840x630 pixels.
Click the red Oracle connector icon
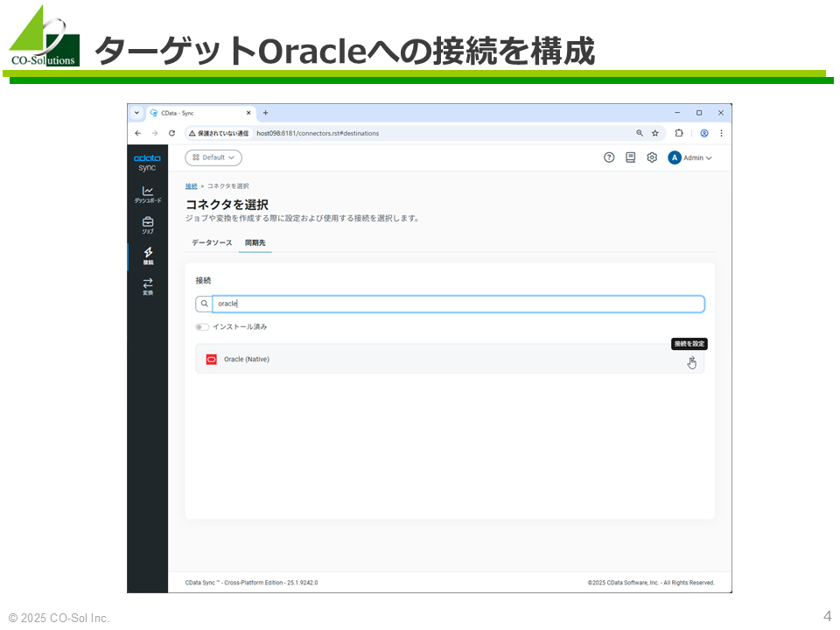pyautogui.click(x=212, y=359)
